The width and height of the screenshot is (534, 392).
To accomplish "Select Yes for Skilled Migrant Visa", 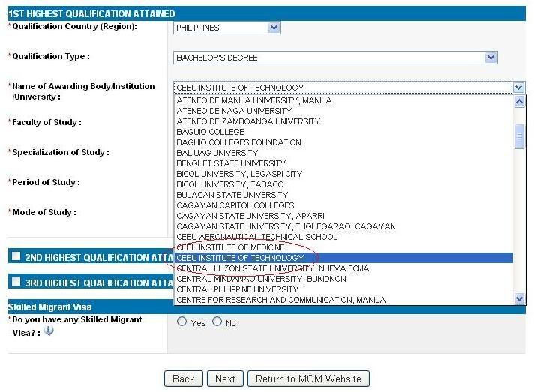I will tap(181, 322).
